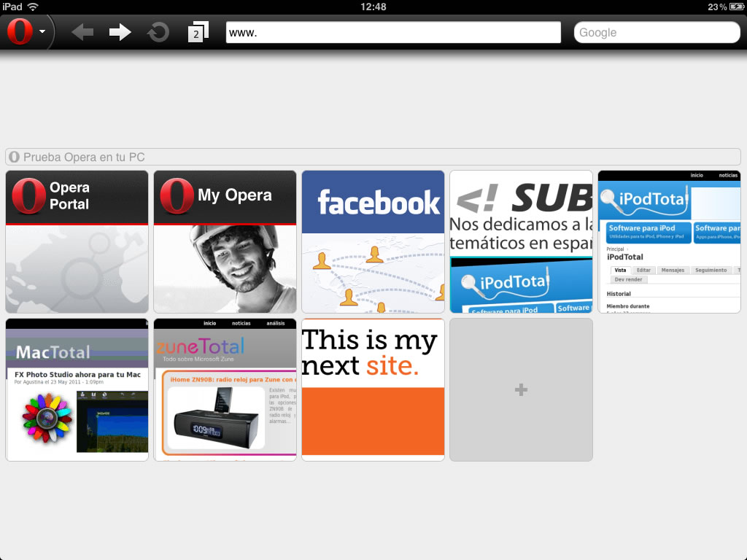747x560 pixels.
Task: Open the This is my next site tile
Action: point(373,390)
